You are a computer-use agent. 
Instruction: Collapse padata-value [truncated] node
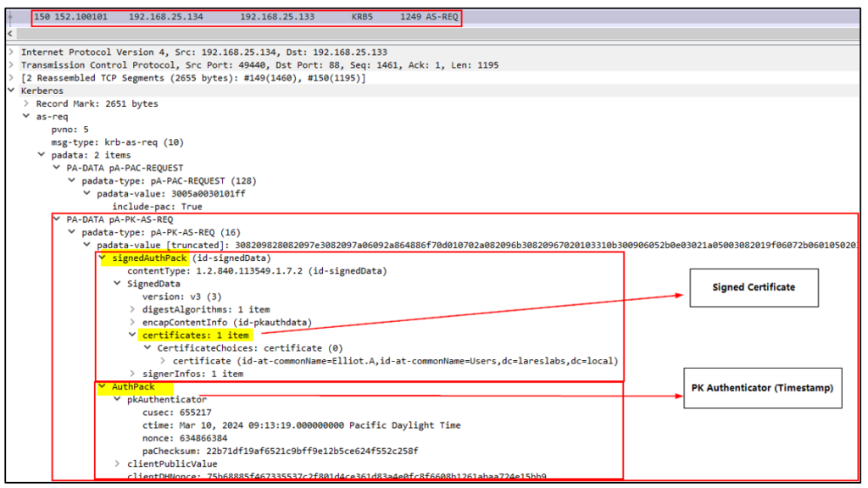(87, 245)
